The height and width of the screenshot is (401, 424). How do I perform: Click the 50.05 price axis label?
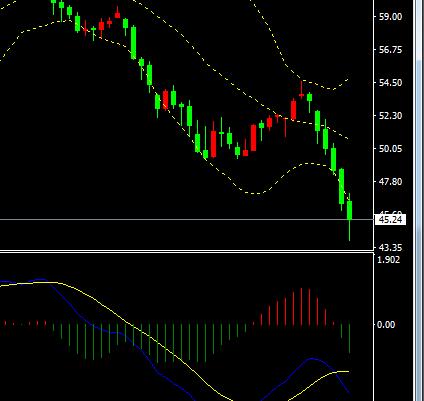pos(390,149)
